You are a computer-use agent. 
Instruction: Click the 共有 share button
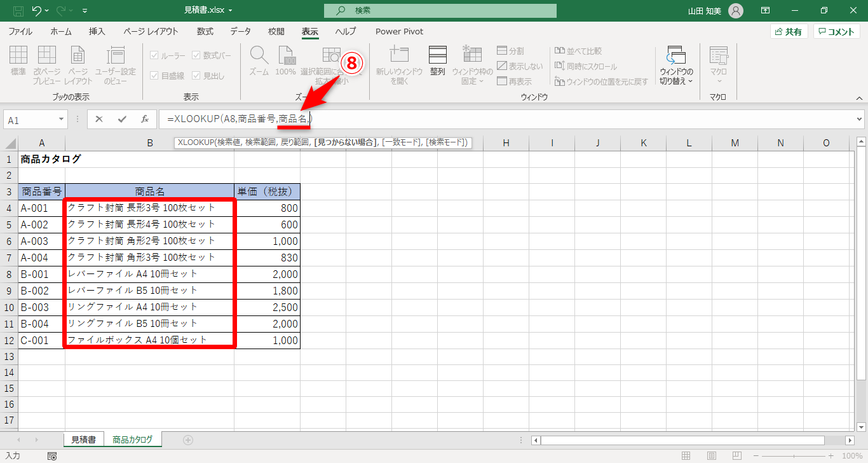coord(789,32)
